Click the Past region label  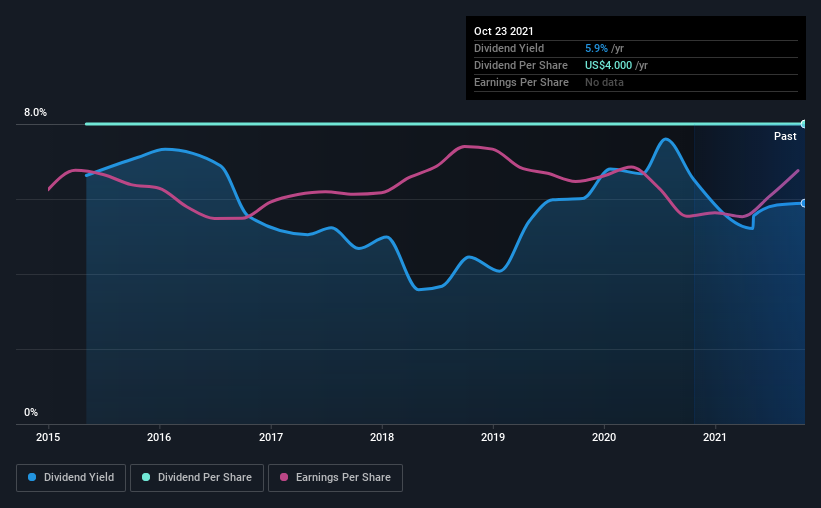tap(785, 136)
